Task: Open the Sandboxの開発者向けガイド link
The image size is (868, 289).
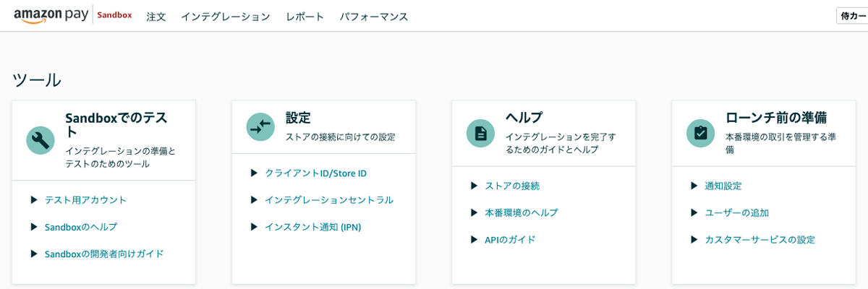Action: [x=104, y=254]
